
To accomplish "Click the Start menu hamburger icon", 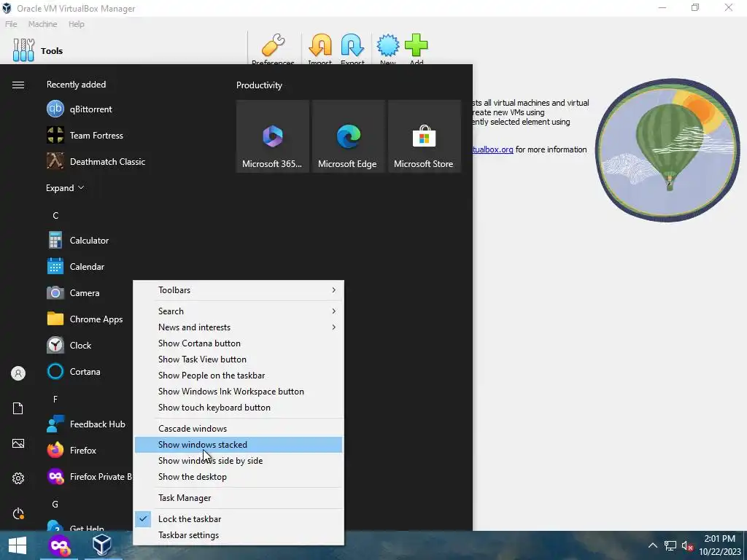I will tap(18, 85).
